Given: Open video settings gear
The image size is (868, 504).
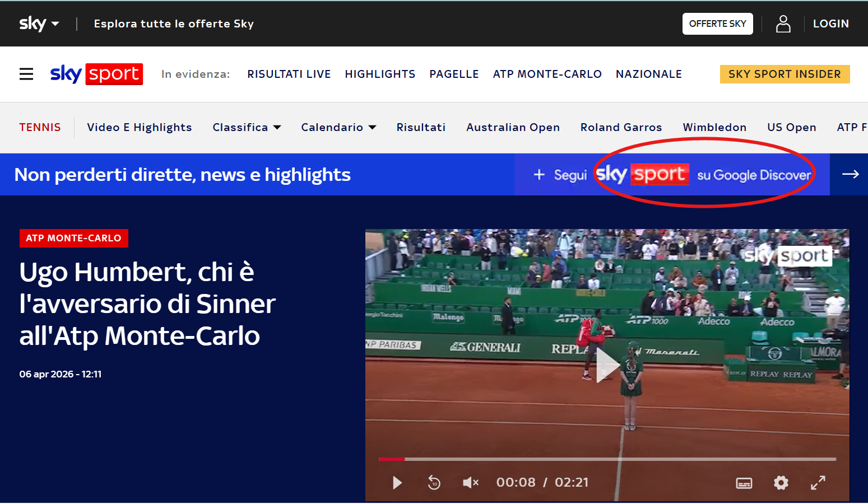Looking at the screenshot, I should [x=781, y=482].
